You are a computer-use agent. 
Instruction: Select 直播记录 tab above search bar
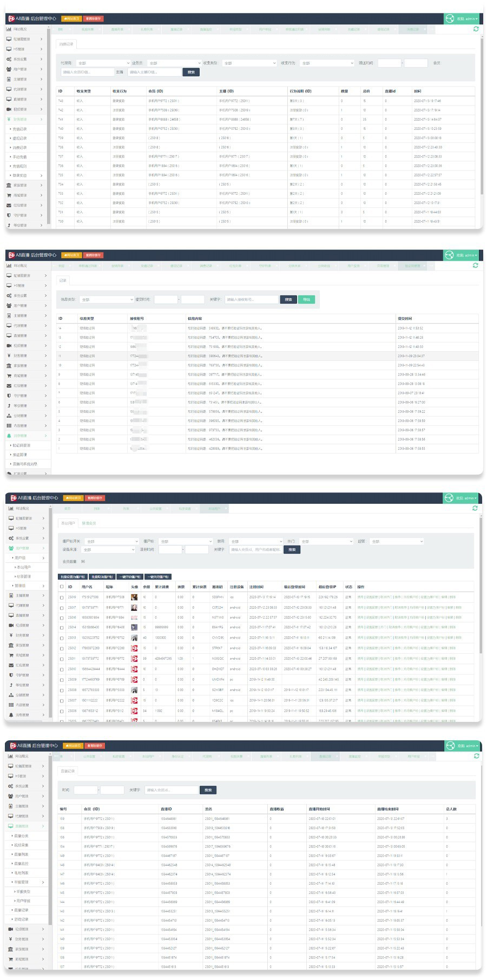tap(68, 771)
